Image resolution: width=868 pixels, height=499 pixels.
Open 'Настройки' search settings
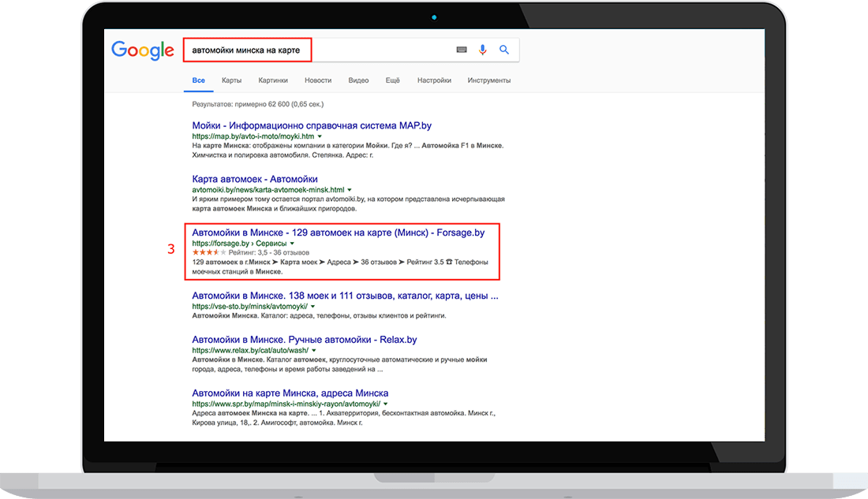coord(434,80)
